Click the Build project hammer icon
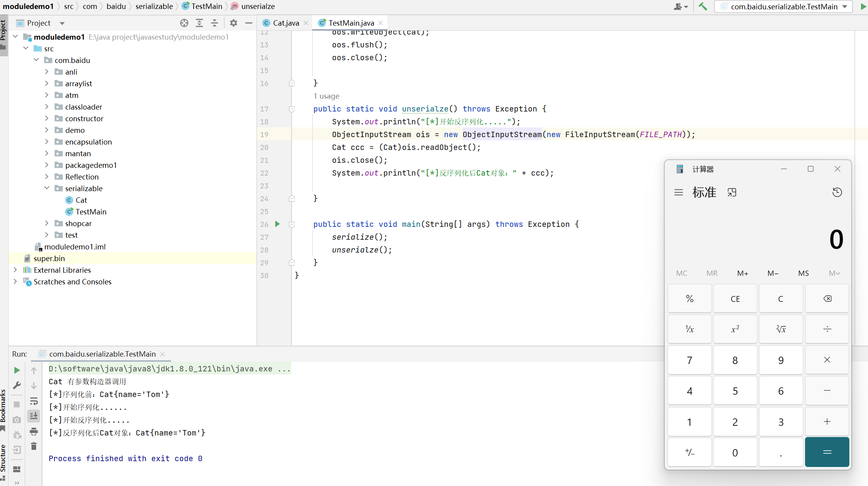The image size is (868, 486). pyautogui.click(x=703, y=7)
